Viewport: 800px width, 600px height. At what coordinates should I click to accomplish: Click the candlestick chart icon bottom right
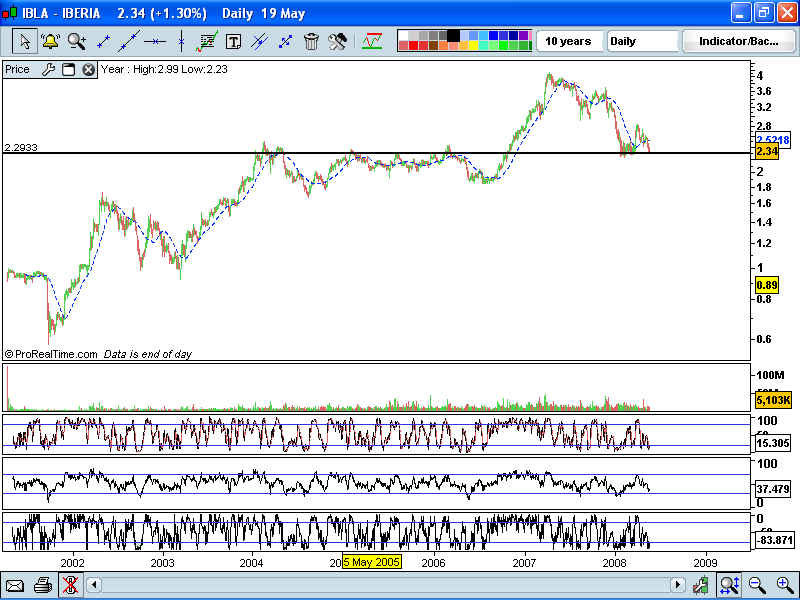[x=701, y=585]
